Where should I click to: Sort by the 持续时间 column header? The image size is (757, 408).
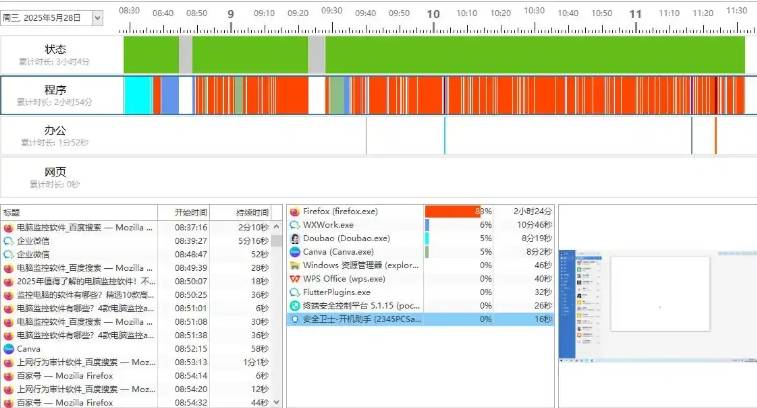pos(252,213)
